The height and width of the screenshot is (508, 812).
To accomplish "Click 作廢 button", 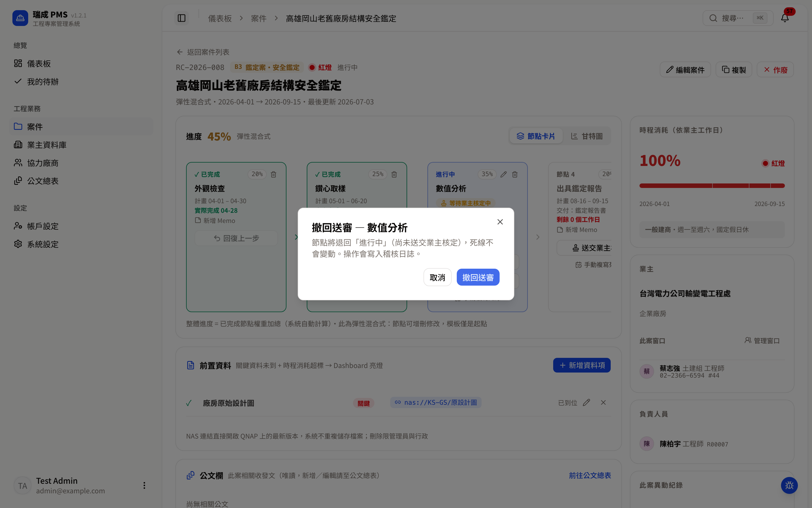I will 775,70.
